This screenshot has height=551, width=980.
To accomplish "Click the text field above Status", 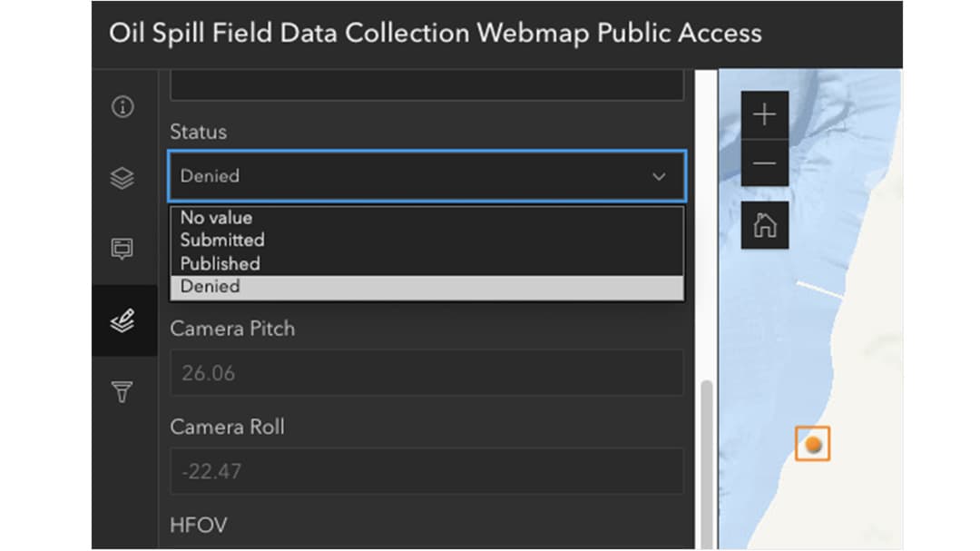I will 426,86.
